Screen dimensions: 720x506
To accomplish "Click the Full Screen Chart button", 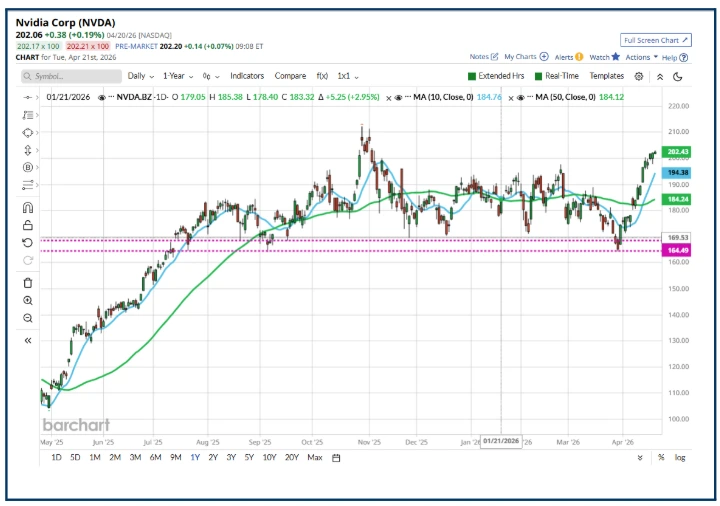I will (x=656, y=40).
